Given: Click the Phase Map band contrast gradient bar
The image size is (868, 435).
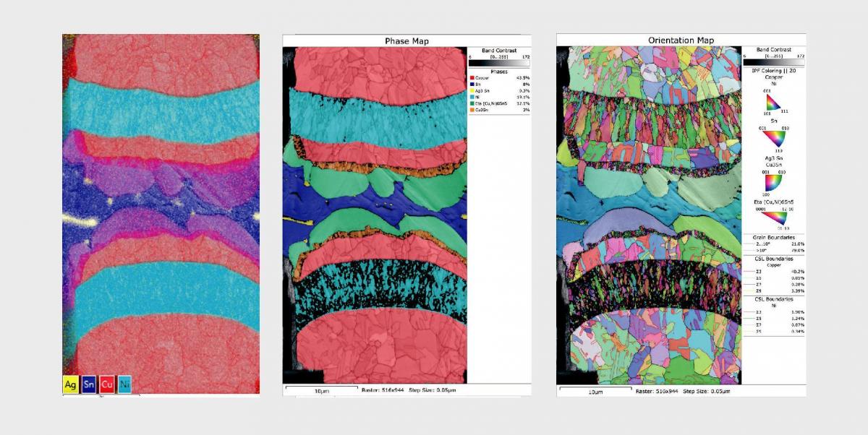Looking at the screenshot, I should (498, 63).
